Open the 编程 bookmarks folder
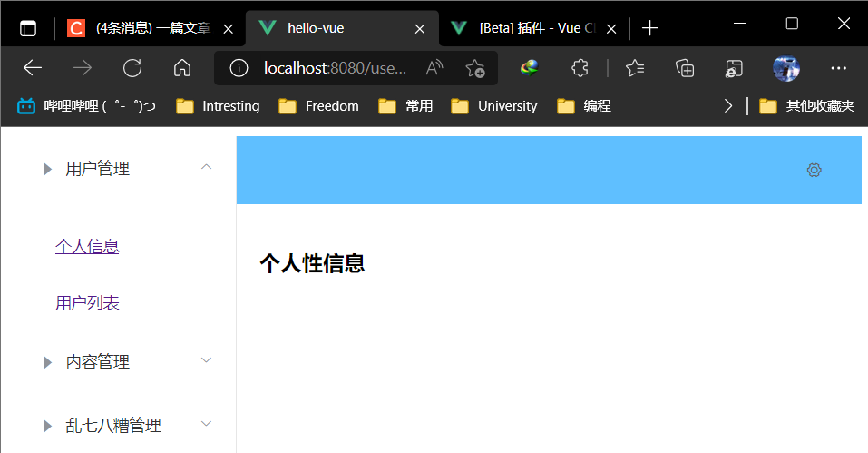Image resolution: width=868 pixels, height=453 pixels. point(583,106)
